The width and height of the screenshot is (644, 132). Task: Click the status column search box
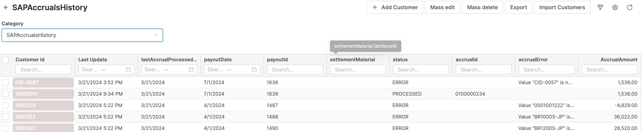[420, 69]
